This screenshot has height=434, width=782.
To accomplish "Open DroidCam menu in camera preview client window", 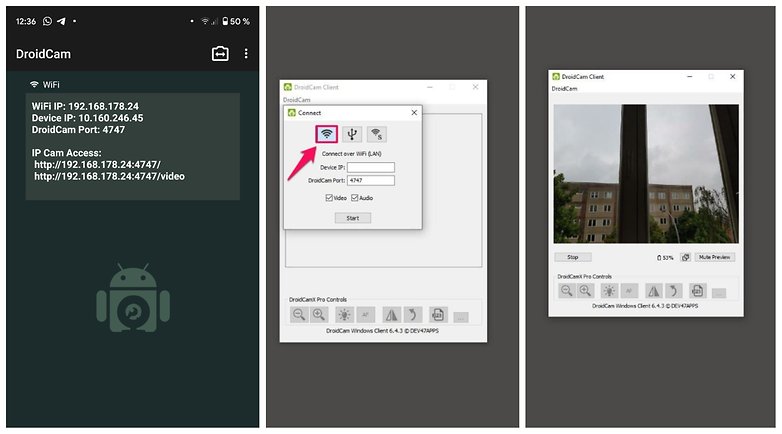I will tap(564, 89).
